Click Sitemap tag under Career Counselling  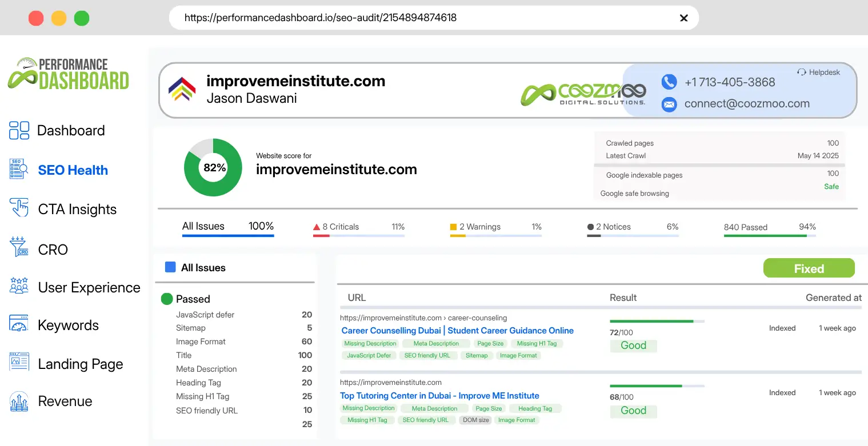coord(477,355)
